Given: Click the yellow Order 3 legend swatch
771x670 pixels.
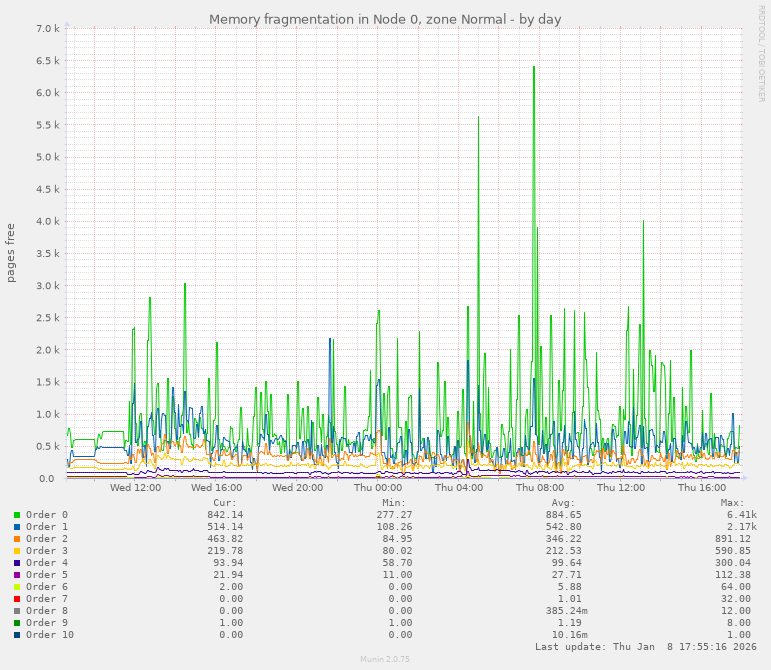Looking at the screenshot, I should pos(17,551).
